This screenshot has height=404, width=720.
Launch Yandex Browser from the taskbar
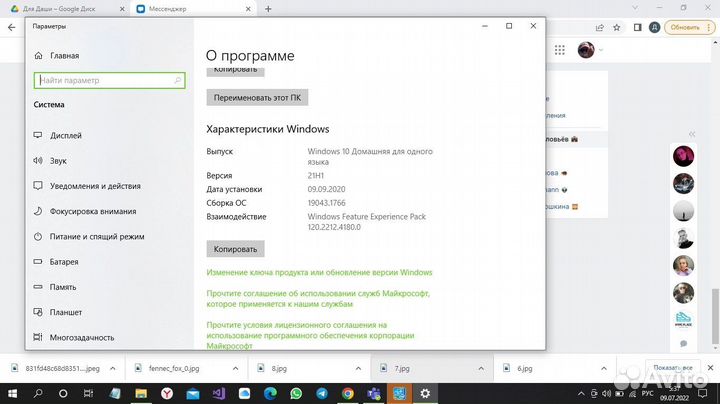point(167,393)
